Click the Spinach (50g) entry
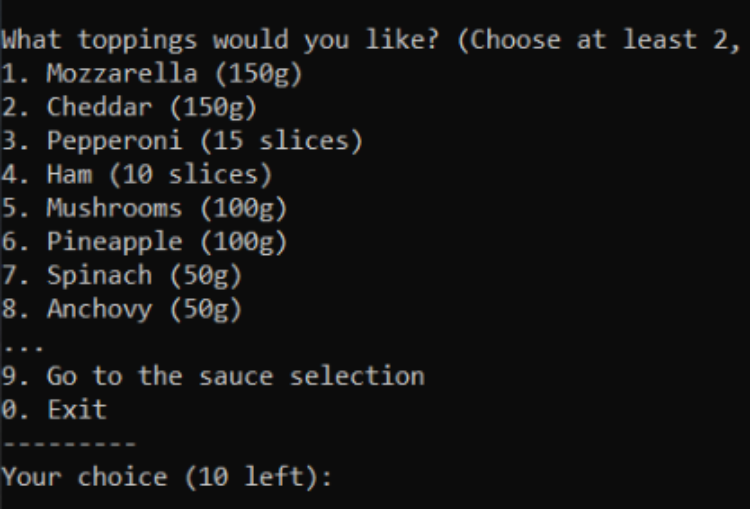This screenshot has height=509, width=750. pyautogui.click(x=121, y=277)
